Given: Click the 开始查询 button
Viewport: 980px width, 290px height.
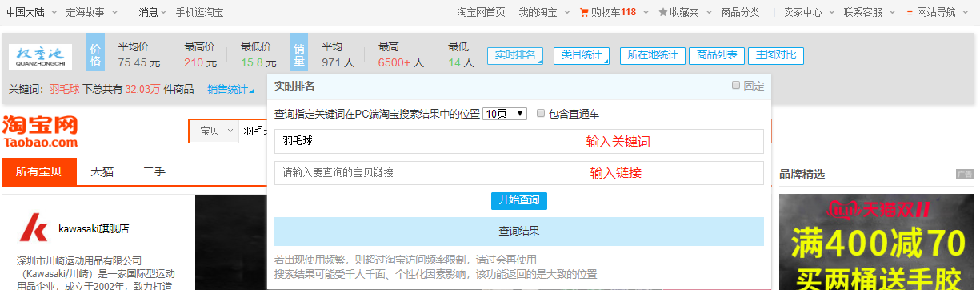Looking at the screenshot, I should pyautogui.click(x=518, y=200).
